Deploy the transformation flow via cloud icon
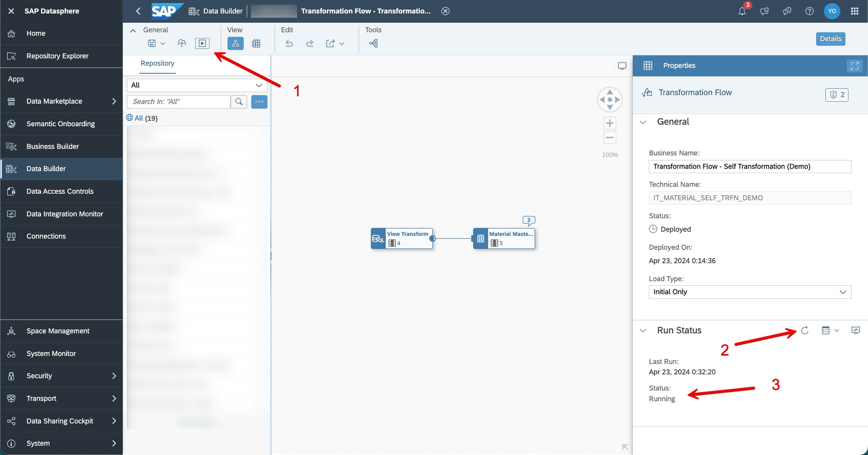Screen dimensions: 868x455 click(x=182, y=43)
